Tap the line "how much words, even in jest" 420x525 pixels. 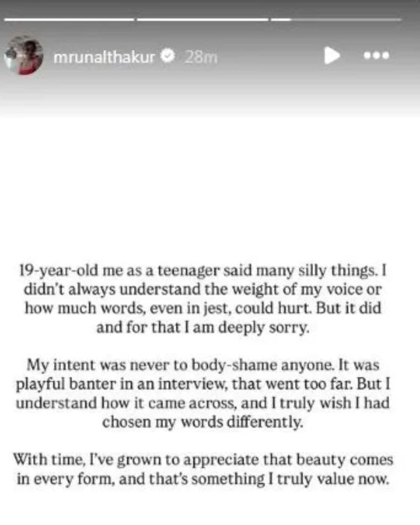[x=203, y=308]
